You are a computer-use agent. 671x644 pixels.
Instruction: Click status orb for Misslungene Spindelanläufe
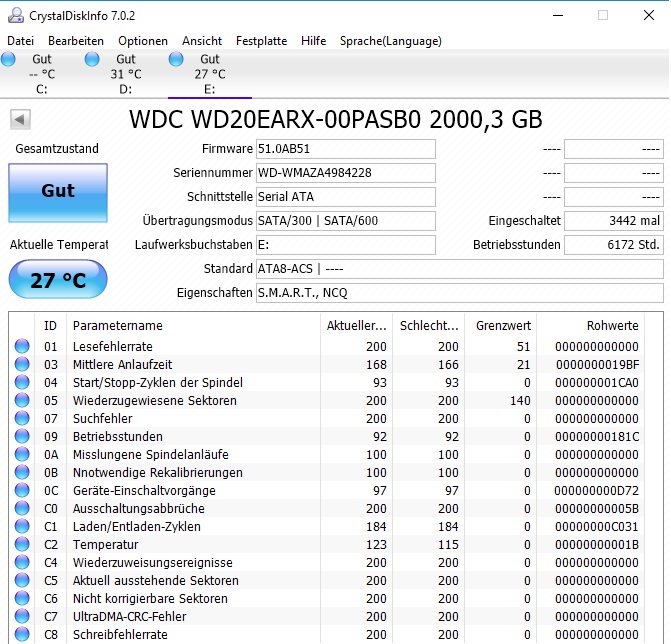(x=22, y=454)
